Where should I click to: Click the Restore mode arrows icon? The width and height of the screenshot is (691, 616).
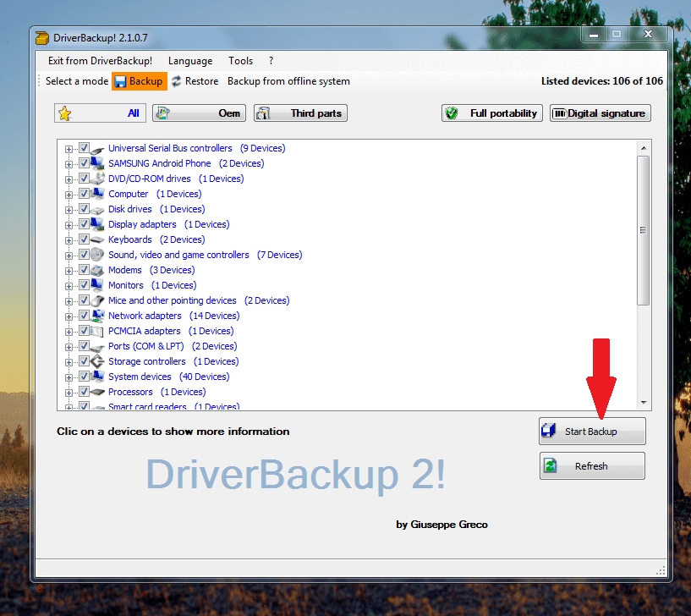(177, 81)
